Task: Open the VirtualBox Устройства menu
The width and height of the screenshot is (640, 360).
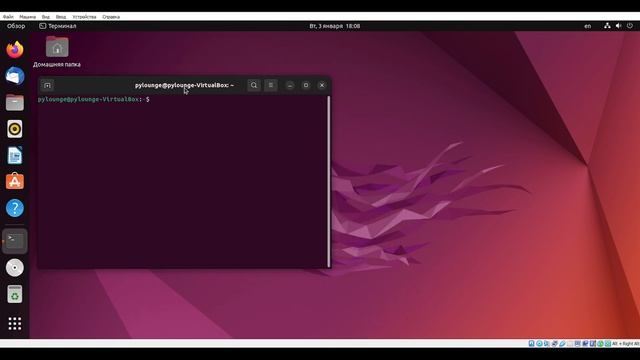Action: [x=84, y=17]
